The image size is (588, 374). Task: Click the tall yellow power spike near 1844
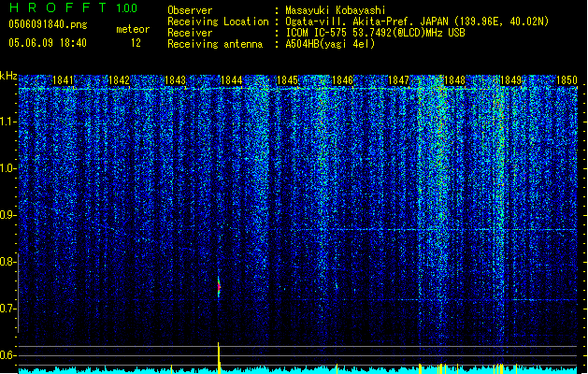(x=219, y=358)
